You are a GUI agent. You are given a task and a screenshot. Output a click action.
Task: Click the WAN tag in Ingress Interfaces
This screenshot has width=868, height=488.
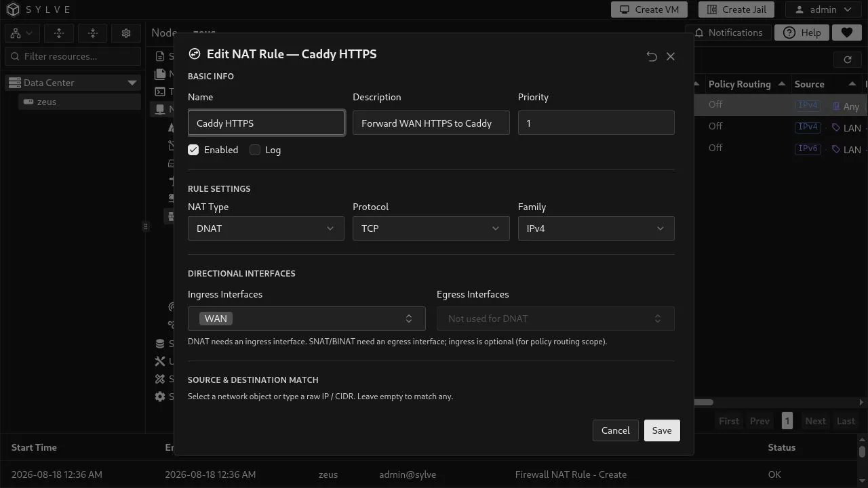pyautogui.click(x=216, y=319)
